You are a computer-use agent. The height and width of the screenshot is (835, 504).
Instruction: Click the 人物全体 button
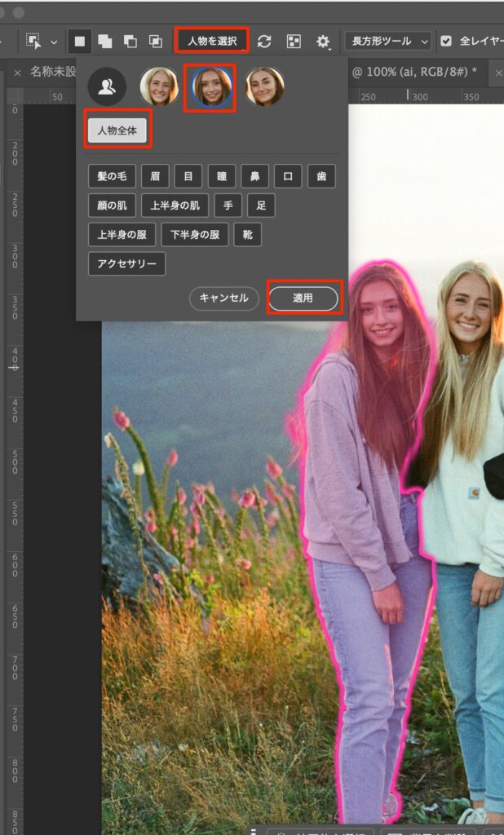pyautogui.click(x=117, y=130)
